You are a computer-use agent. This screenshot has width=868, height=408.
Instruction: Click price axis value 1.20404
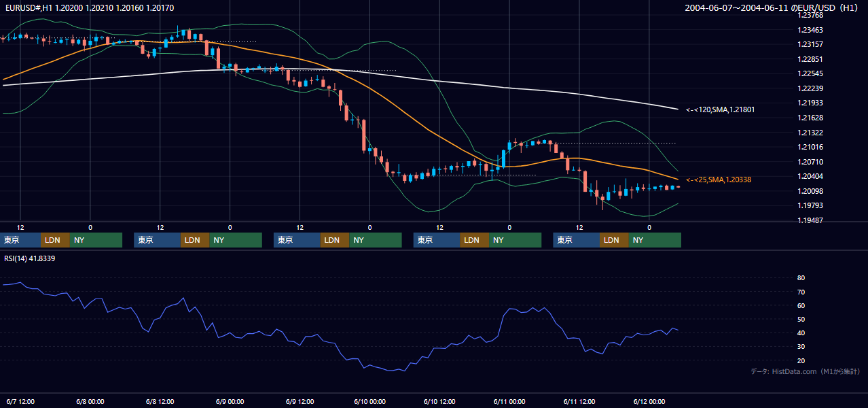pyautogui.click(x=810, y=176)
